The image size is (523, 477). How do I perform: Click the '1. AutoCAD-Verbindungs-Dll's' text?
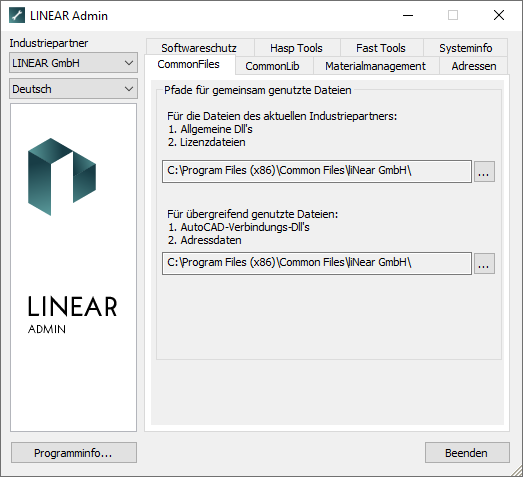(239, 227)
